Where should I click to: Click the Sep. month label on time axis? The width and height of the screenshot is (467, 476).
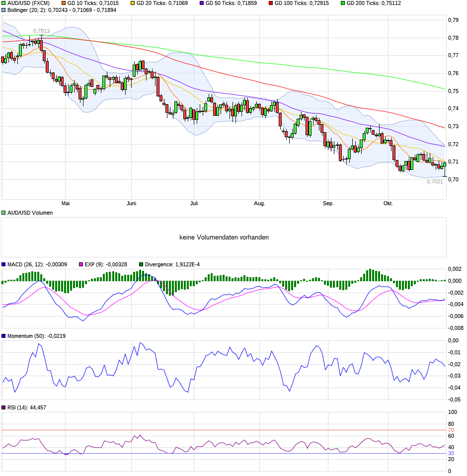328,203
